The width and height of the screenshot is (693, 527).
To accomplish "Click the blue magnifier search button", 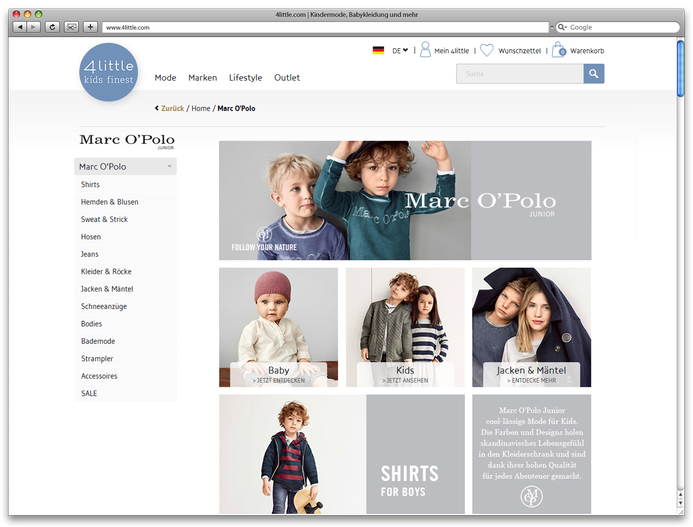I will (x=594, y=74).
